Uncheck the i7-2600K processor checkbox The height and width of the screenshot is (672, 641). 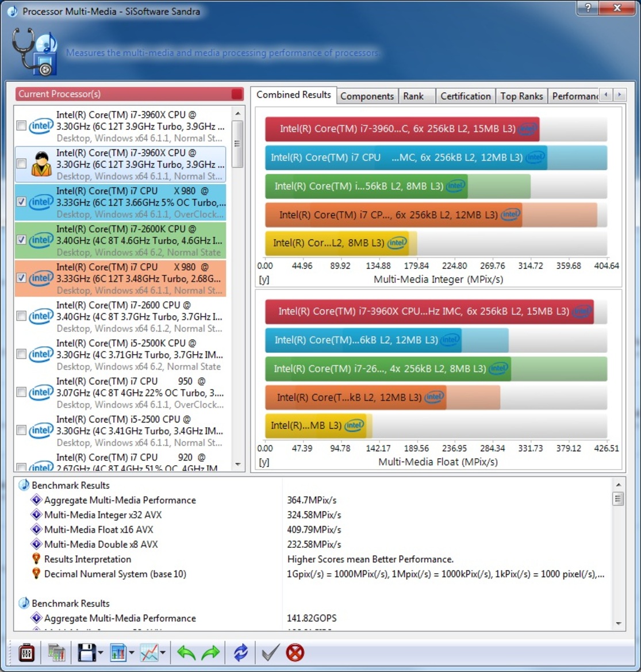tap(21, 240)
